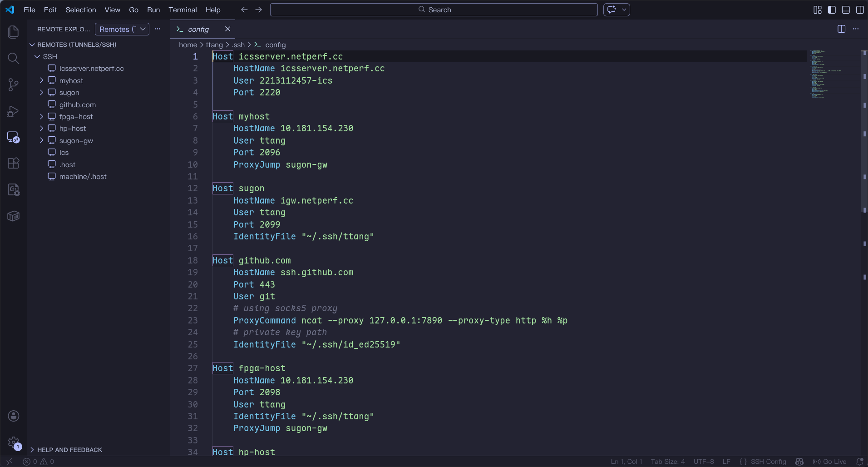This screenshot has height=467, width=868.
Task: Open the Extensions view
Action: coord(14,163)
